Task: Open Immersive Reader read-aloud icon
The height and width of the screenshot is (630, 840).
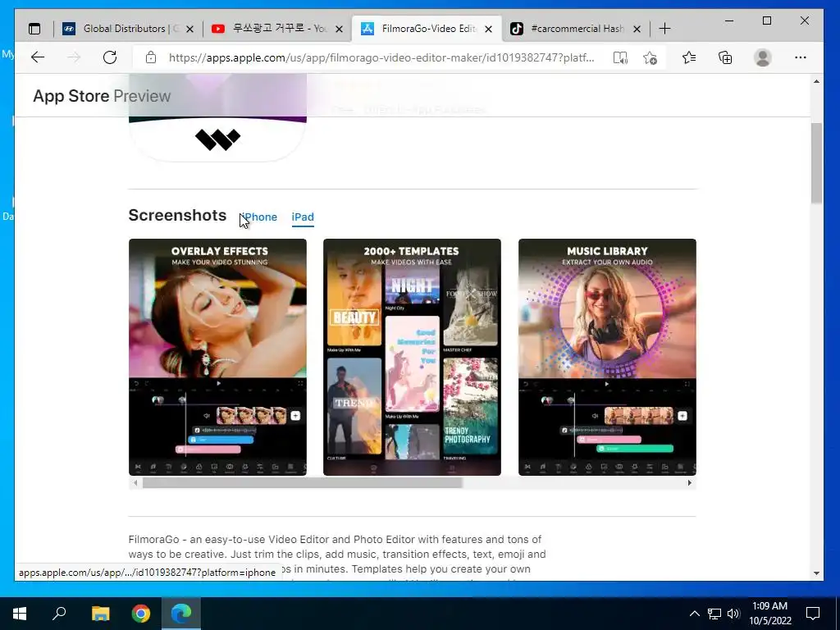Action: click(620, 58)
